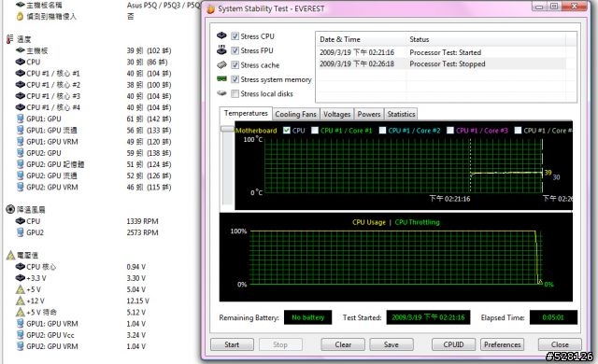The image size is (598, 364).
Task: Click the GPU2 fan 2573 RPM row icon
Action: [x=21, y=231]
